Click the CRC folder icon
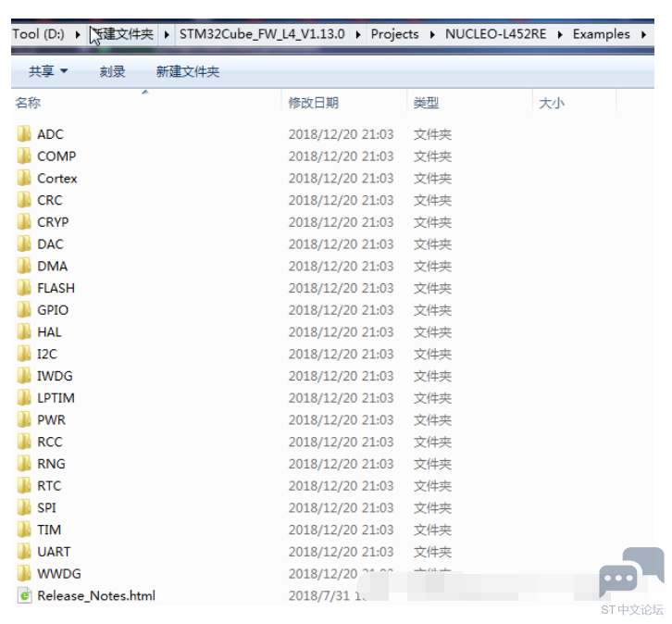The image size is (672, 624). pos(24,200)
